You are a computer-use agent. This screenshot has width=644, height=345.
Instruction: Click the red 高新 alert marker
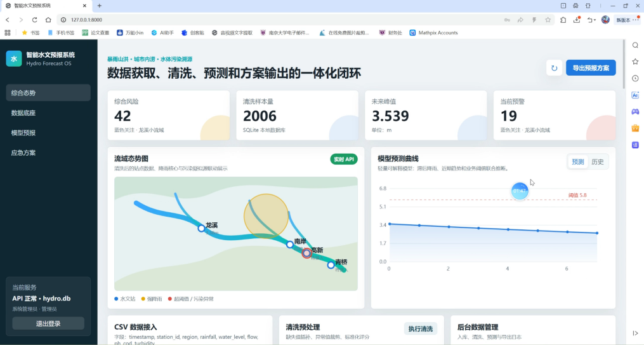[307, 254]
